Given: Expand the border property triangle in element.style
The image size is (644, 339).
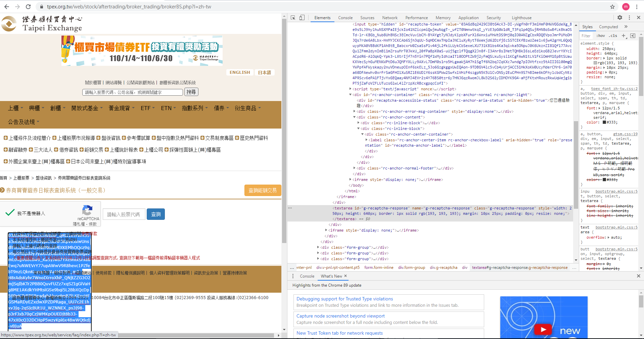Looking at the screenshot, I should [x=604, y=58].
